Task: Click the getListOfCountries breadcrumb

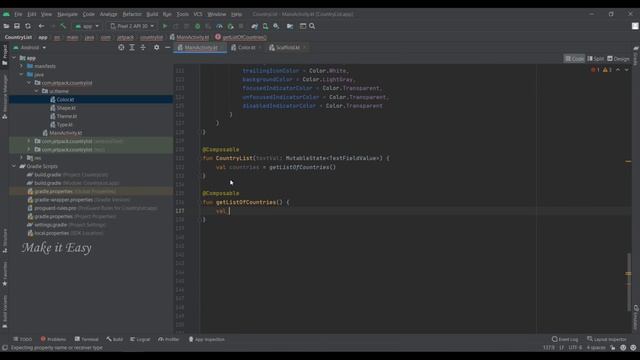Action: click(241, 37)
